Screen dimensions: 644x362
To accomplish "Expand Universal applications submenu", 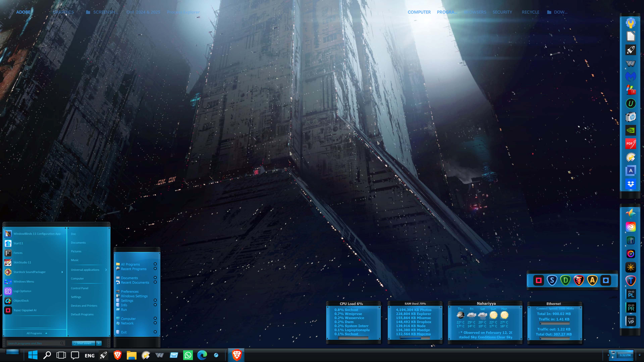I will [x=106, y=270].
